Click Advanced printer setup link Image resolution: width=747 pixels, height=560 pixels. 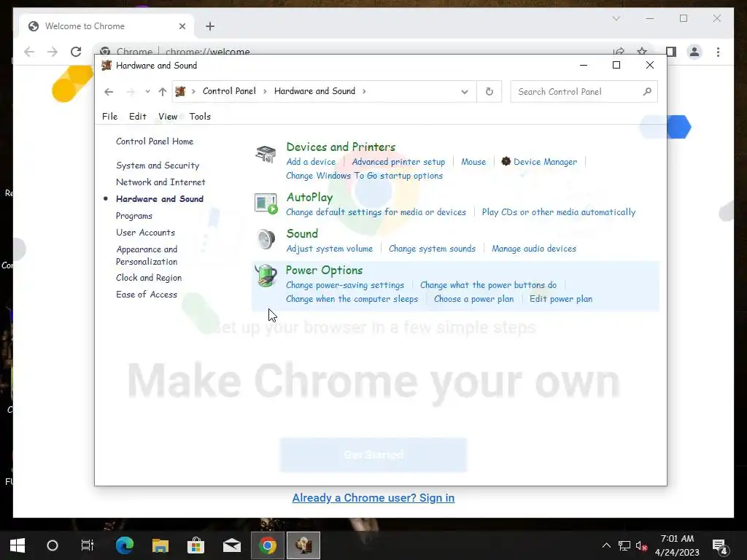398,162
